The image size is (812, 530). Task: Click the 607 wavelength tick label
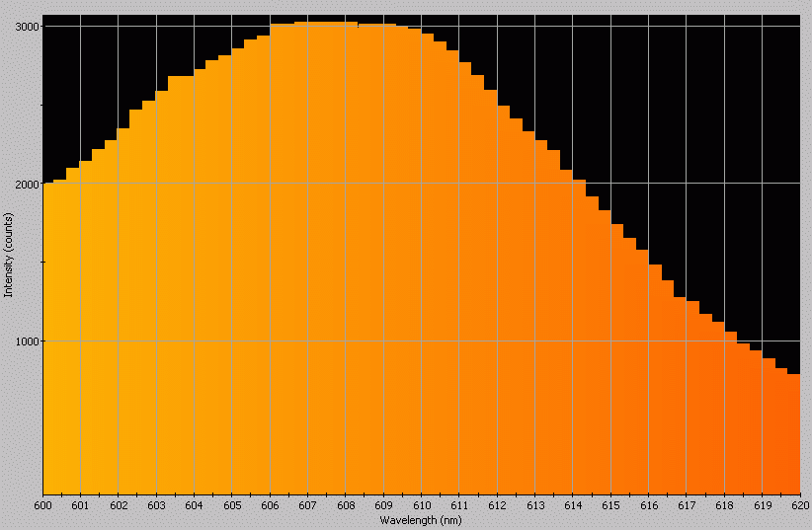(x=307, y=505)
